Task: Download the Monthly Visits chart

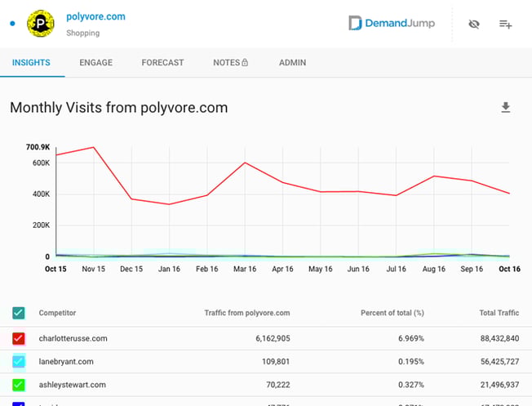Action: point(506,107)
